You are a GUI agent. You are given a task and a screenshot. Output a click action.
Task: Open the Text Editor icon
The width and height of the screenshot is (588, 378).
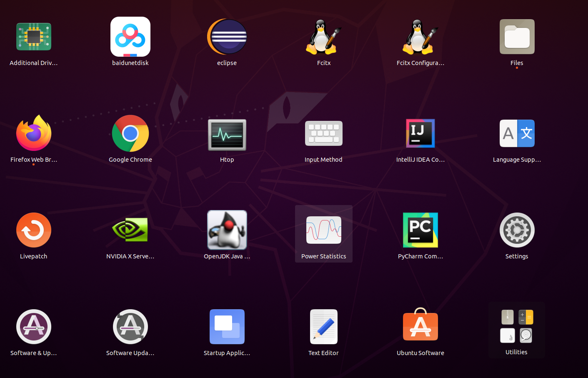coord(324,327)
